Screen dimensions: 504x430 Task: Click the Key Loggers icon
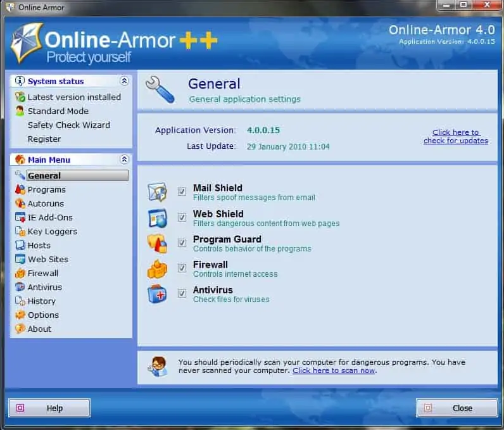click(x=20, y=231)
